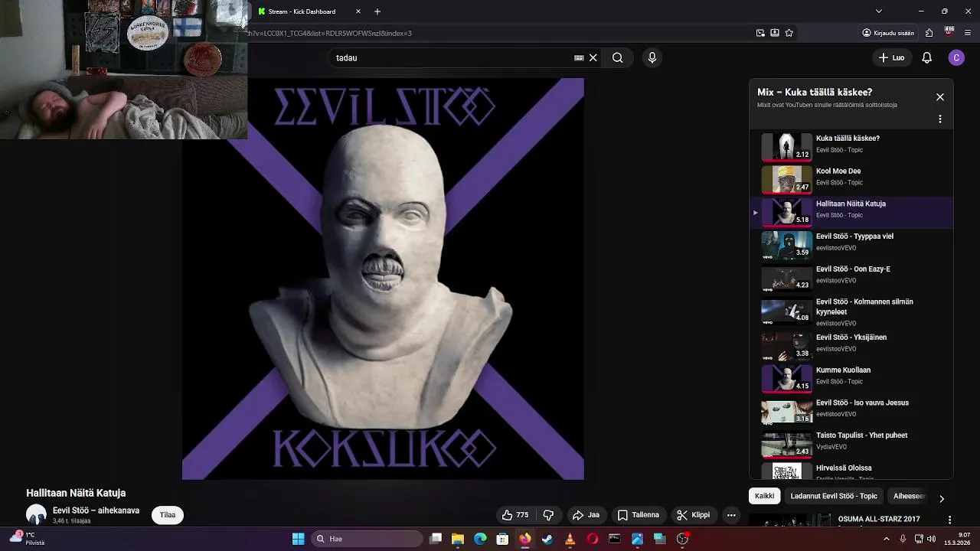Screen dimensions: 980x551
Task: Open the browser extensions puzzle icon
Action: click(929, 33)
